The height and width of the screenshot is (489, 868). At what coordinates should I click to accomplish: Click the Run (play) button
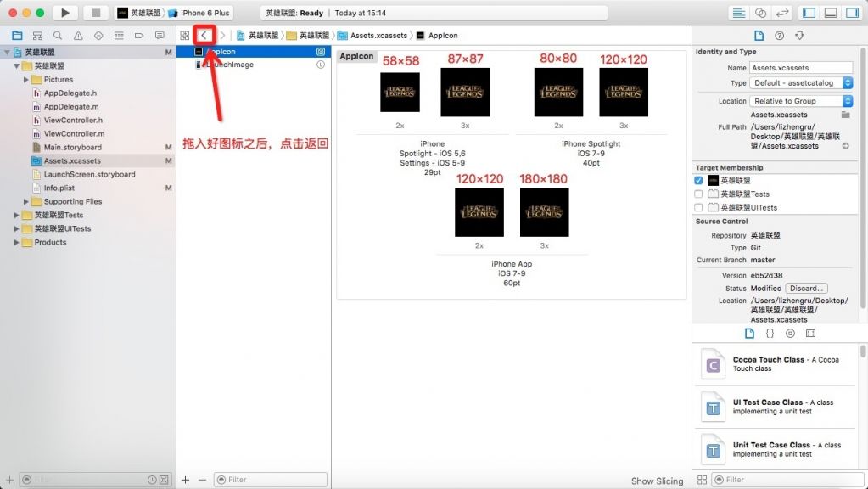(65, 13)
